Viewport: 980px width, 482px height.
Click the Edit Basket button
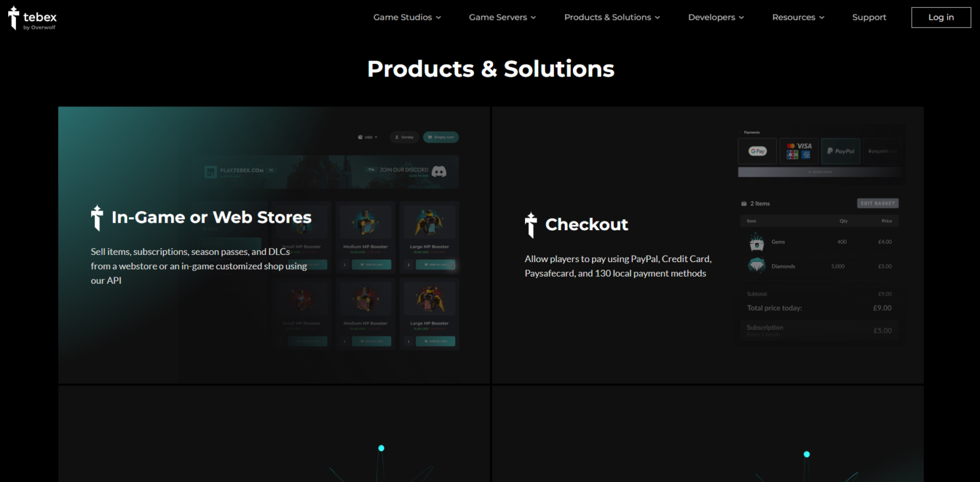pyautogui.click(x=877, y=203)
